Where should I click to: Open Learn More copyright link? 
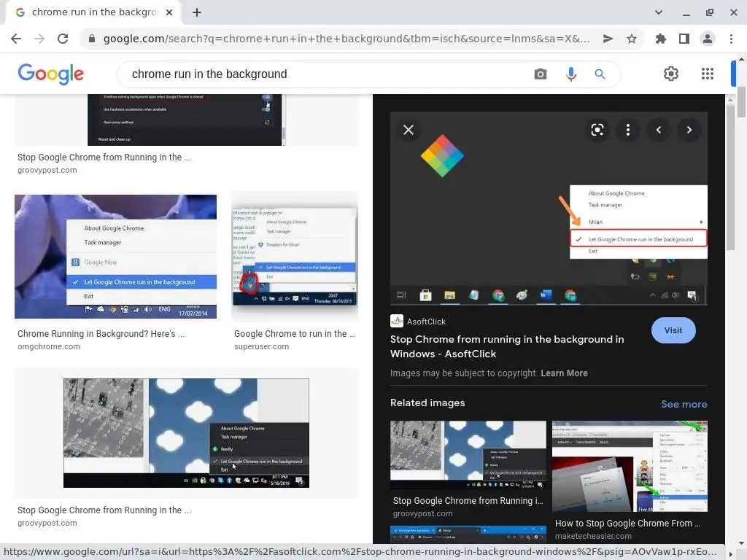click(564, 373)
